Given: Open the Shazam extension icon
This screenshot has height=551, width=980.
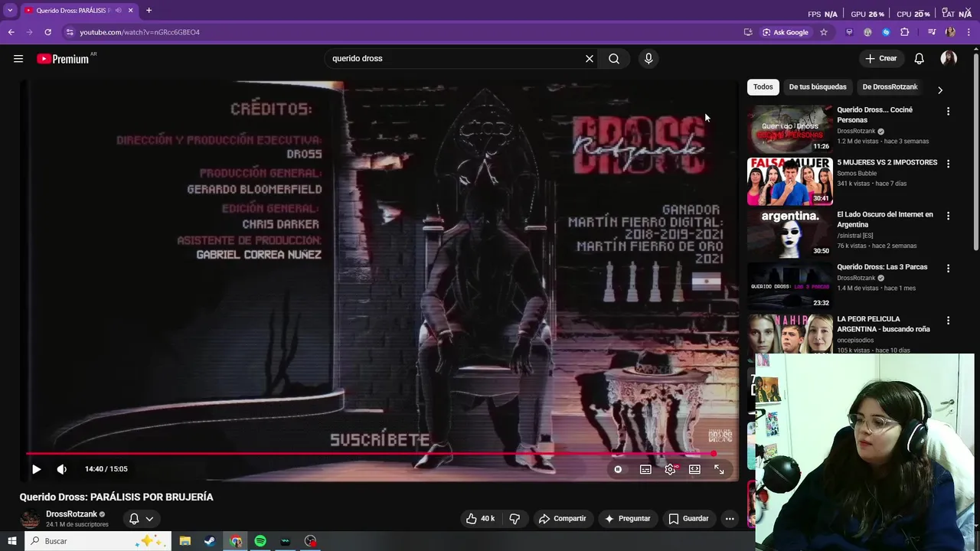Looking at the screenshot, I should [886, 32].
